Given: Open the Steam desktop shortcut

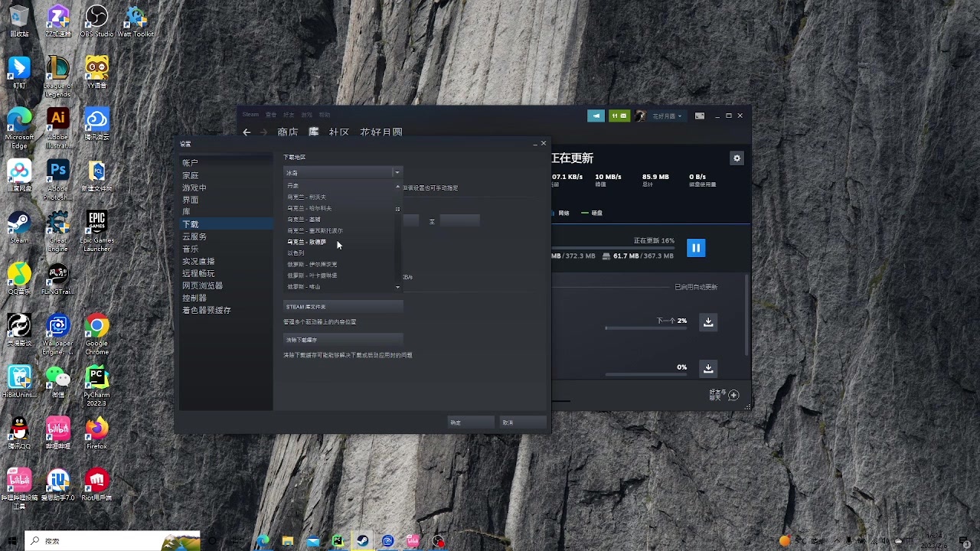Looking at the screenshot, I should click(19, 227).
